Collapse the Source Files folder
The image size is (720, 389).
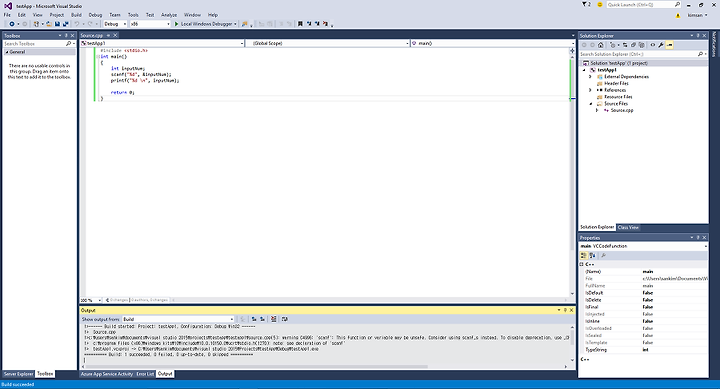click(591, 104)
